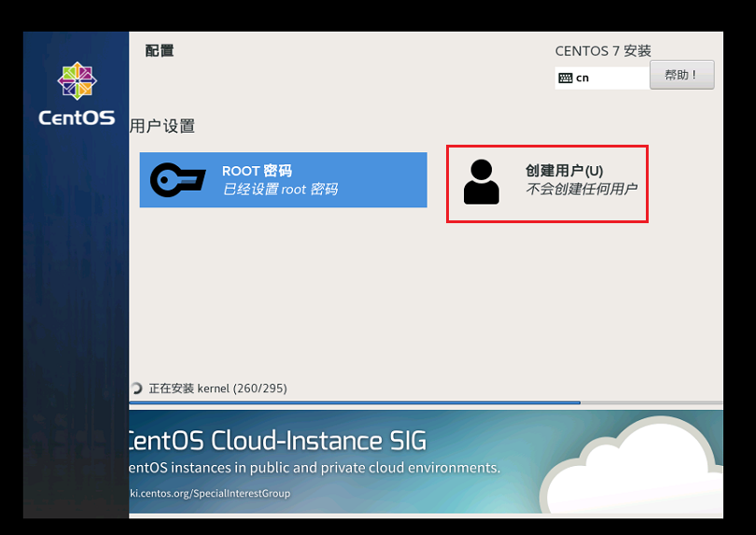Screen dimensions: 756x535
Task: Click the CENTOS 7 安装 title
Action: [x=603, y=50]
